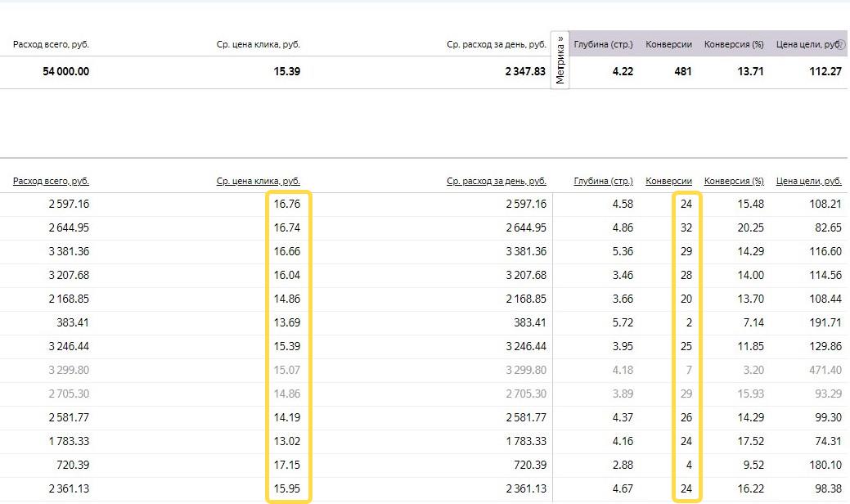Sort table by 'Конверсии' column header link
This screenshot has height=504, width=850.
668,182
